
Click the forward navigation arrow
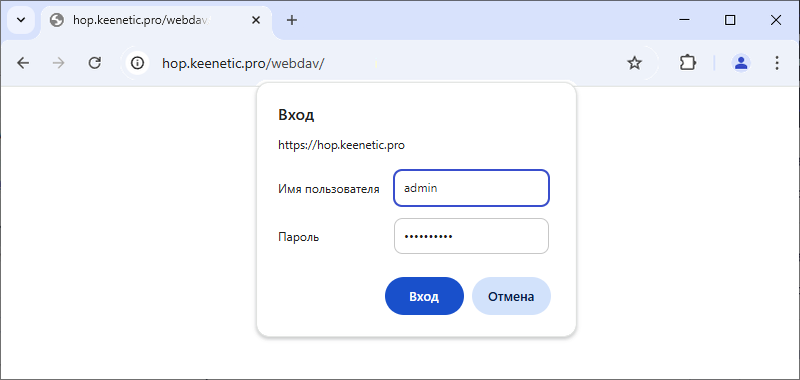59,63
